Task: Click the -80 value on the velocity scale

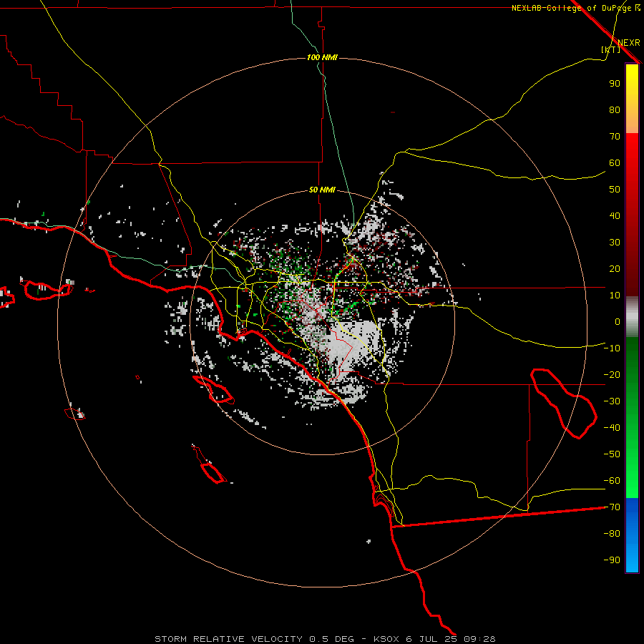Action: pyautogui.click(x=612, y=534)
